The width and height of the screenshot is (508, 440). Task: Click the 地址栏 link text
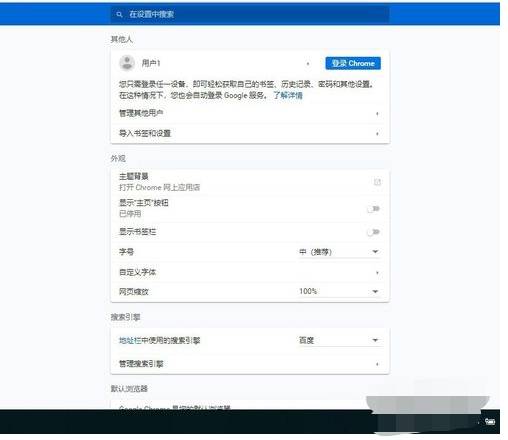130,340
